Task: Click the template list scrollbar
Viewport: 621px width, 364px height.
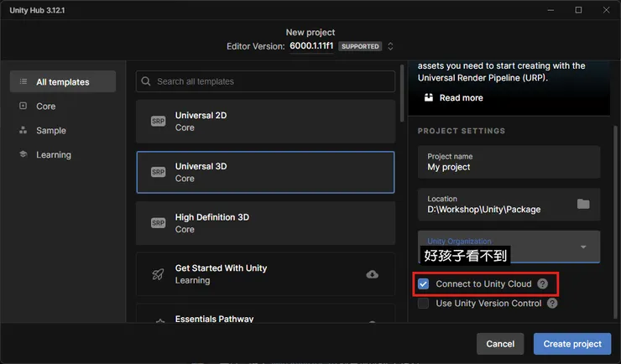Action: point(402,93)
